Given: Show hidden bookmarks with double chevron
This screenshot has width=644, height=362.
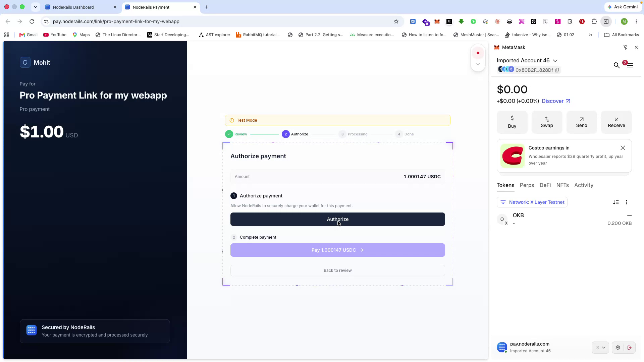Looking at the screenshot, I should [x=591, y=35].
